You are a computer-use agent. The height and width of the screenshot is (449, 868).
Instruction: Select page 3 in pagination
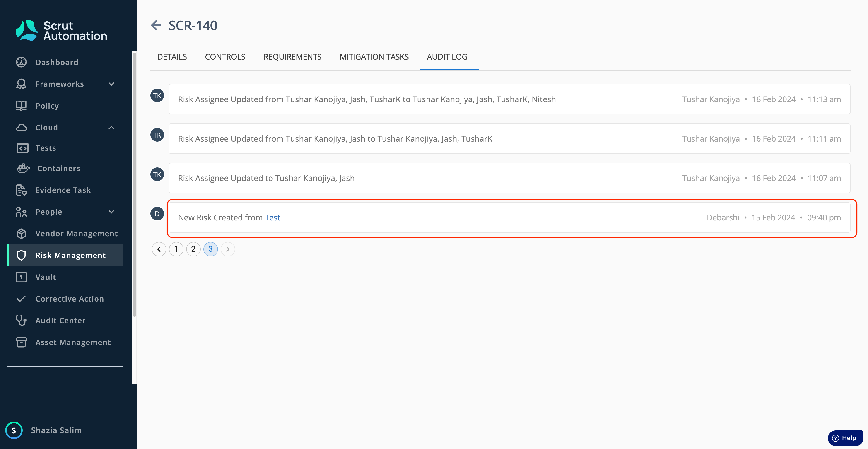click(210, 249)
